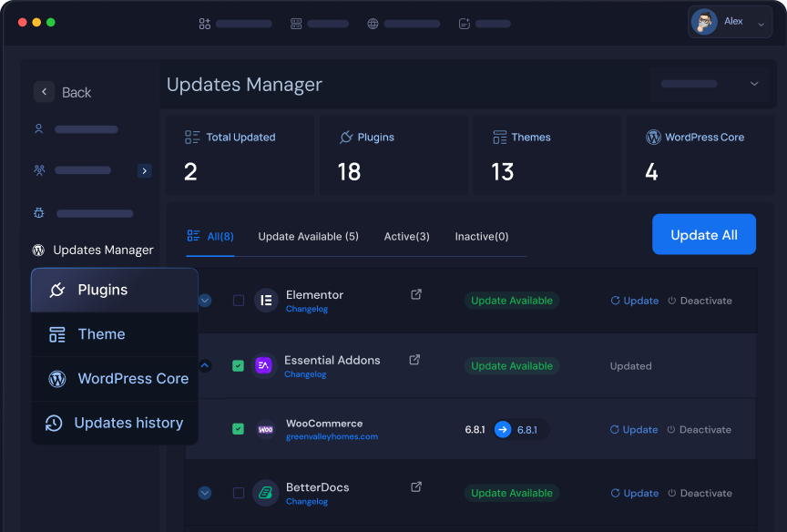Uncheck the Essential Addons checkbox
This screenshot has width=787, height=532.
(238, 365)
